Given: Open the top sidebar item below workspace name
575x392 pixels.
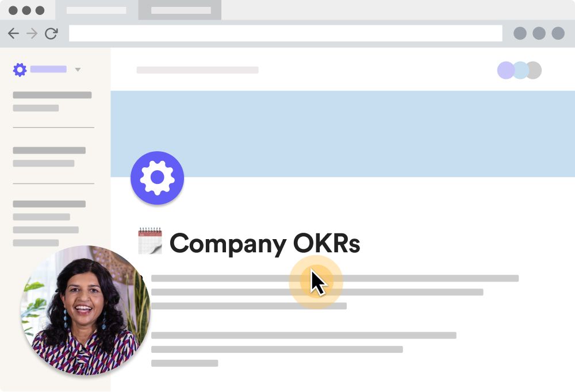Looking at the screenshot, I should (x=52, y=95).
